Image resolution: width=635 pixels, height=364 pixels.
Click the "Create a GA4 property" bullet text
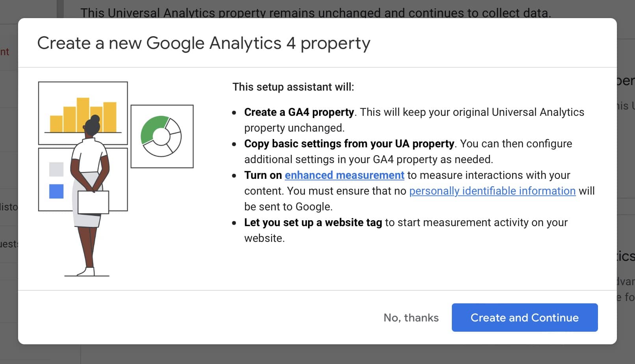(x=299, y=112)
